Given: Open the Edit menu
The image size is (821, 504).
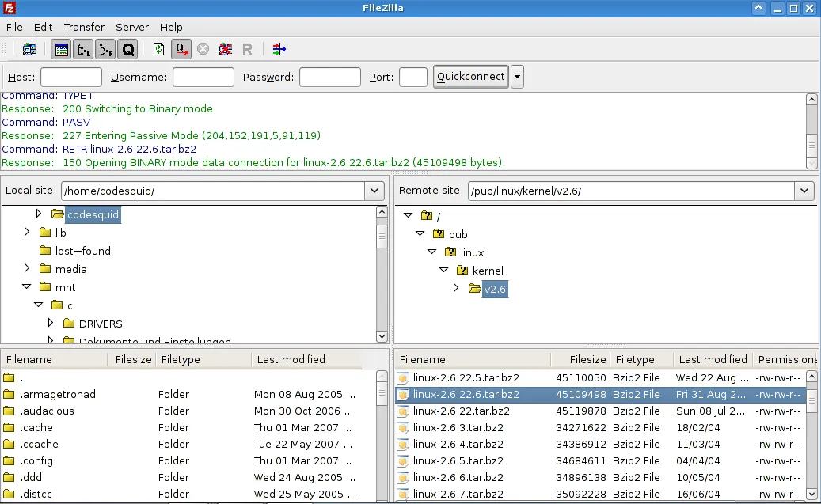Looking at the screenshot, I should 43,27.
